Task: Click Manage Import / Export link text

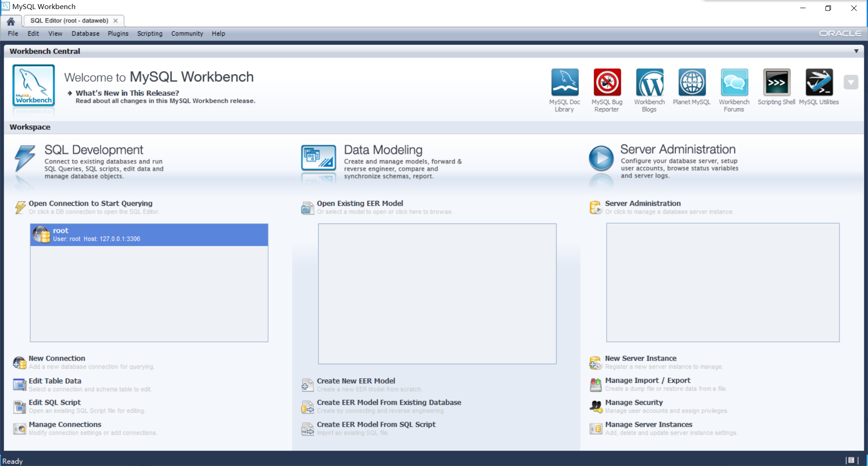Action: click(648, 380)
